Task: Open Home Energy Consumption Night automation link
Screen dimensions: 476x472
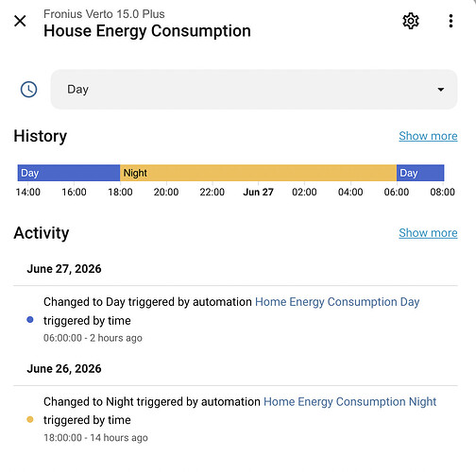Action: point(349,401)
